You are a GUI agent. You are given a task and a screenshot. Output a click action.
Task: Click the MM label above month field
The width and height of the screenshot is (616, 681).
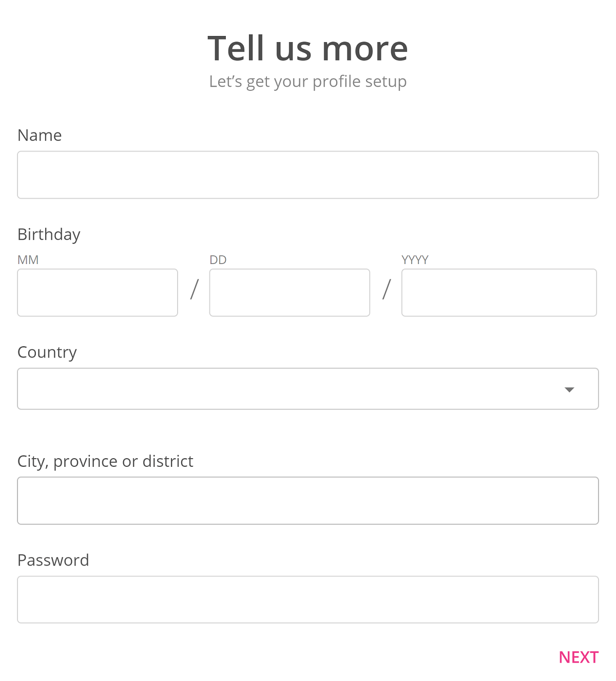[x=28, y=260]
